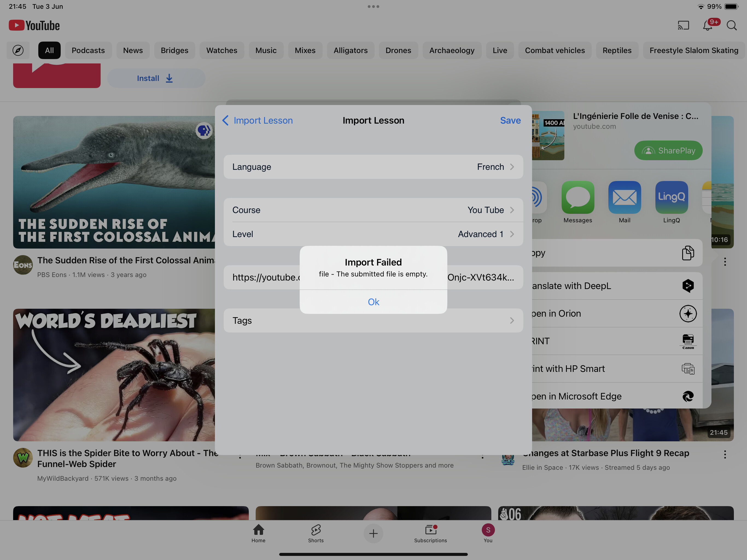Select the News filter chip
747x560 pixels.
133,50
